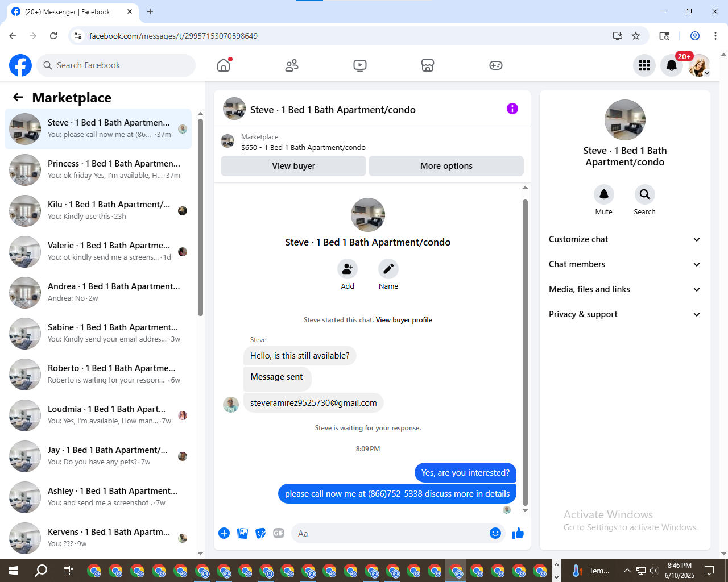Image resolution: width=728 pixels, height=582 pixels.
Task: Open more actions plus icon
Action: pos(224,533)
